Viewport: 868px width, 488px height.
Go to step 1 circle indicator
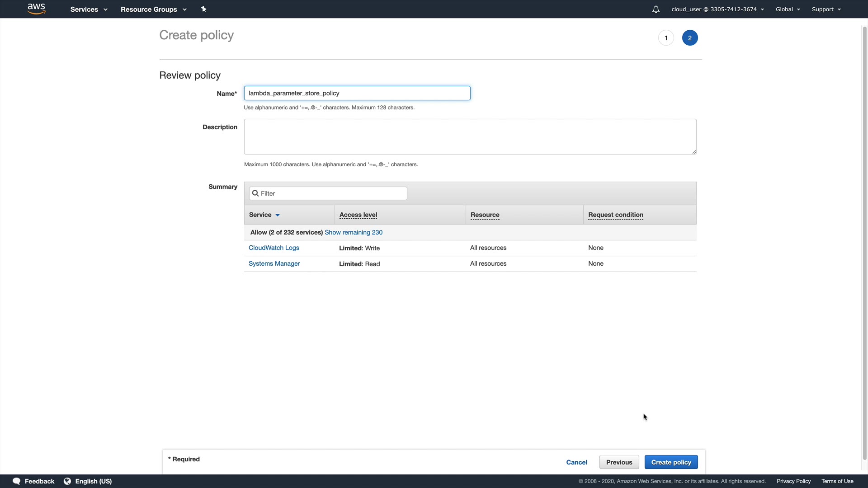tap(666, 38)
